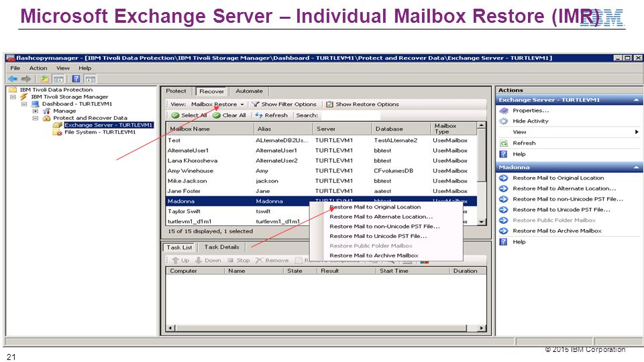
Task: Click the Dashboard - TURTLEVM1 computer icon
Action: click(36, 104)
